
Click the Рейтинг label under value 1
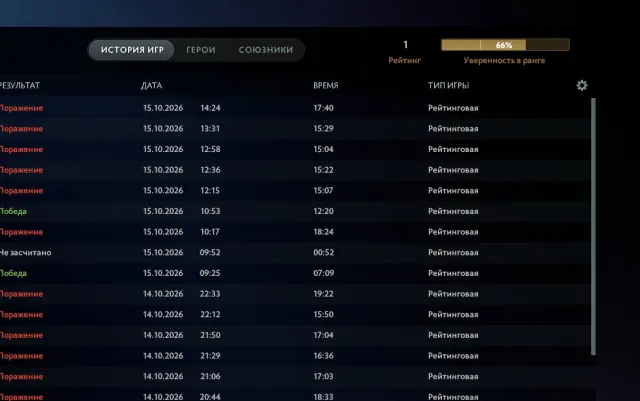coord(404,60)
